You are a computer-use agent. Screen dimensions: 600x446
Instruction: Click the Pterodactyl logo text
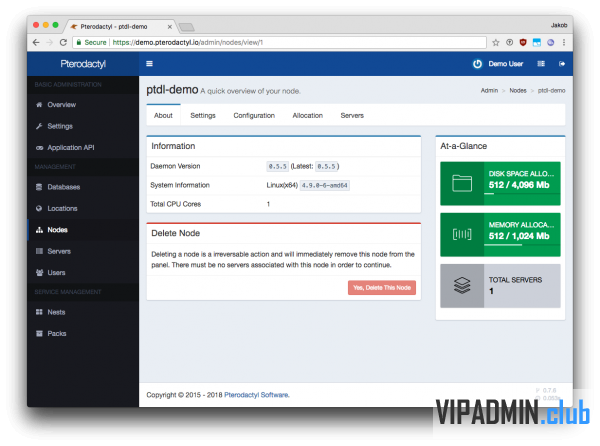[83, 64]
